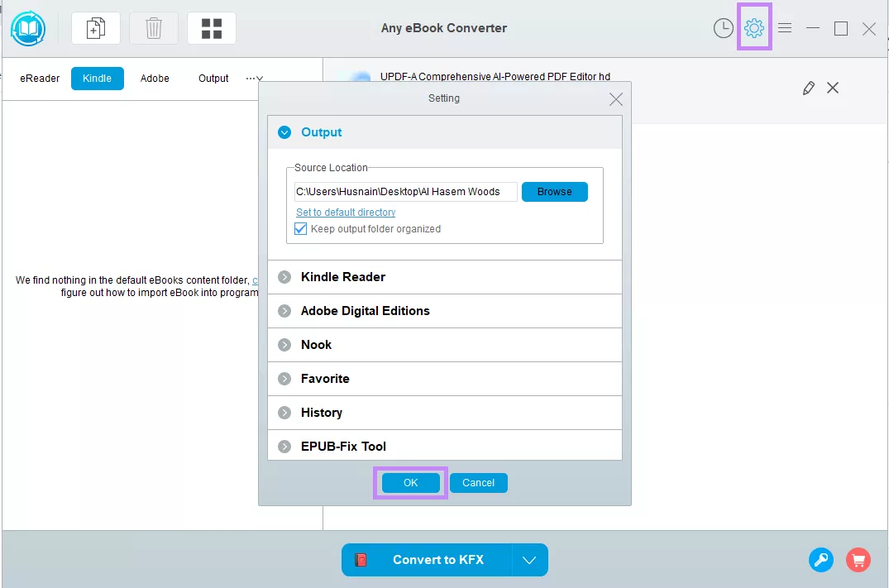The image size is (889, 588).
Task: Click the pencil edit icon for the book
Action: point(808,88)
